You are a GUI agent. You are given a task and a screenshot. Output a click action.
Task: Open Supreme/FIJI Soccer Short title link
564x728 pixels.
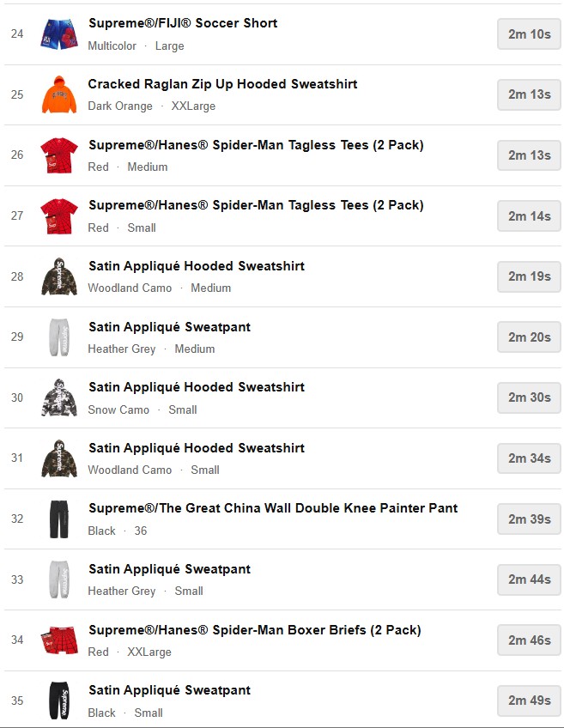pyautogui.click(x=183, y=23)
